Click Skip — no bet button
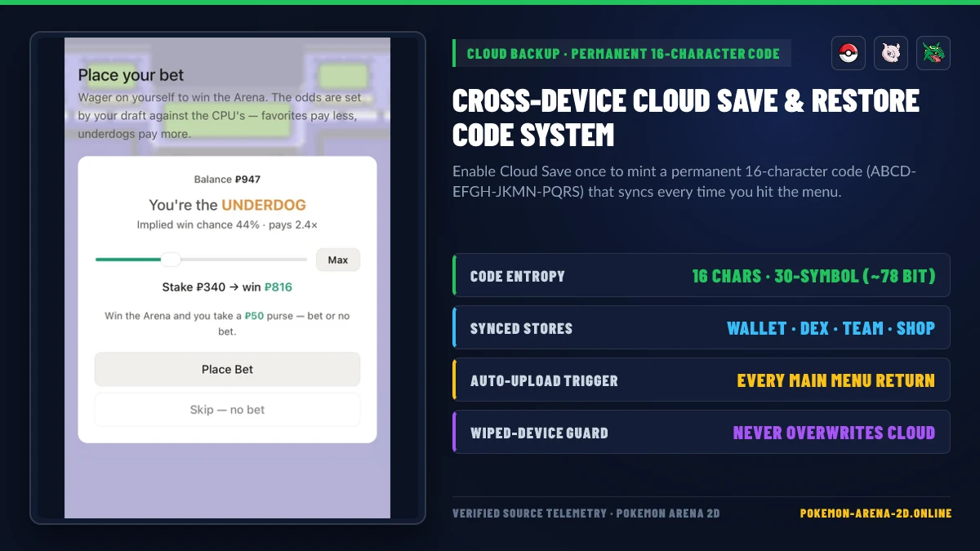 (227, 410)
